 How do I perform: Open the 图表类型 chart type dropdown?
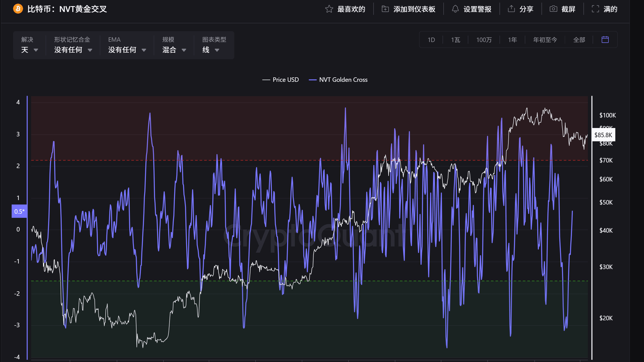click(x=211, y=50)
